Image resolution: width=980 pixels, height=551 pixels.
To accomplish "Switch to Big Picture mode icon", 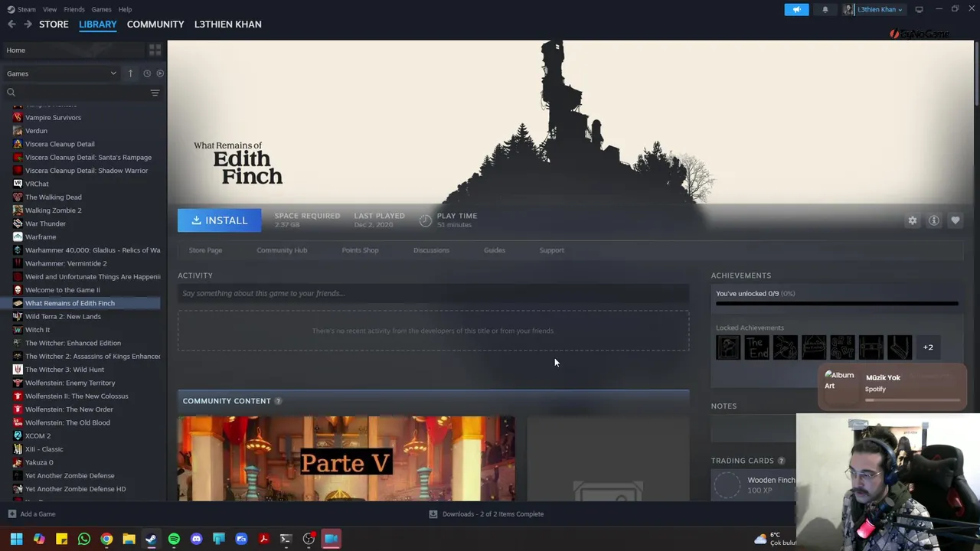I will click(x=919, y=9).
